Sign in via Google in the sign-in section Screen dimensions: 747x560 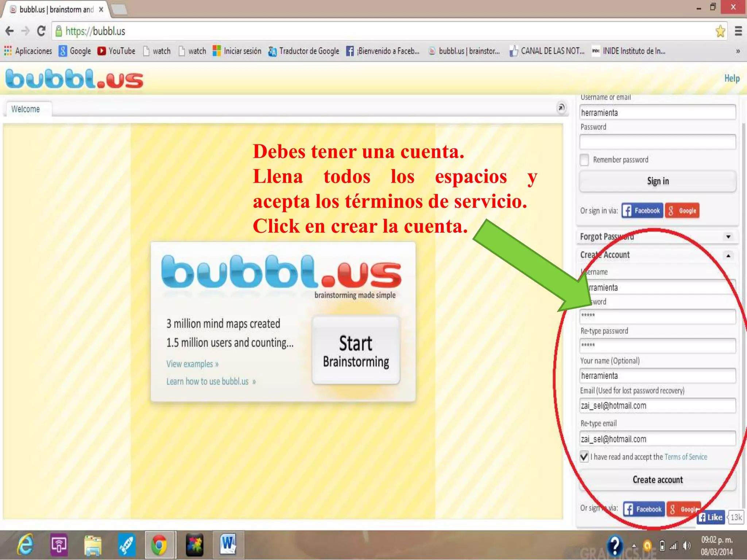pos(682,210)
